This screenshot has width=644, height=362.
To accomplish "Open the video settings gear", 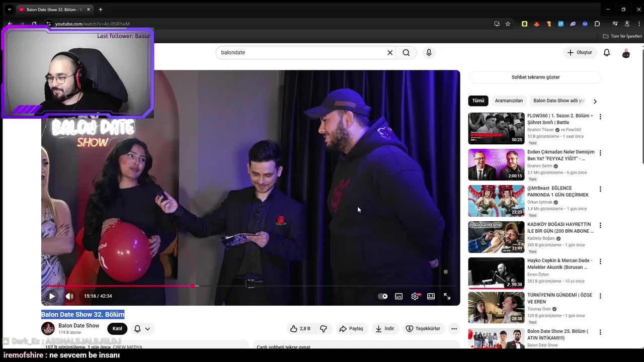I will click(x=415, y=296).
